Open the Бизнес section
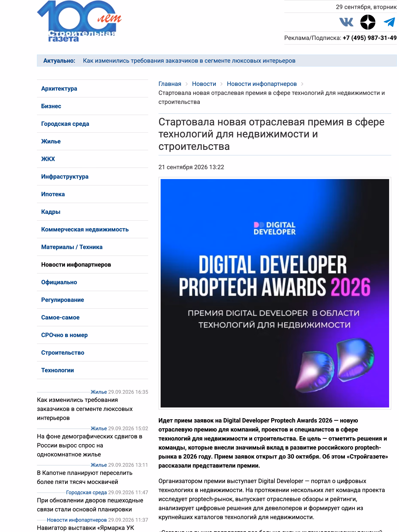Image resolution: width=399 pixels, height=532 pixels. (51, 106)
